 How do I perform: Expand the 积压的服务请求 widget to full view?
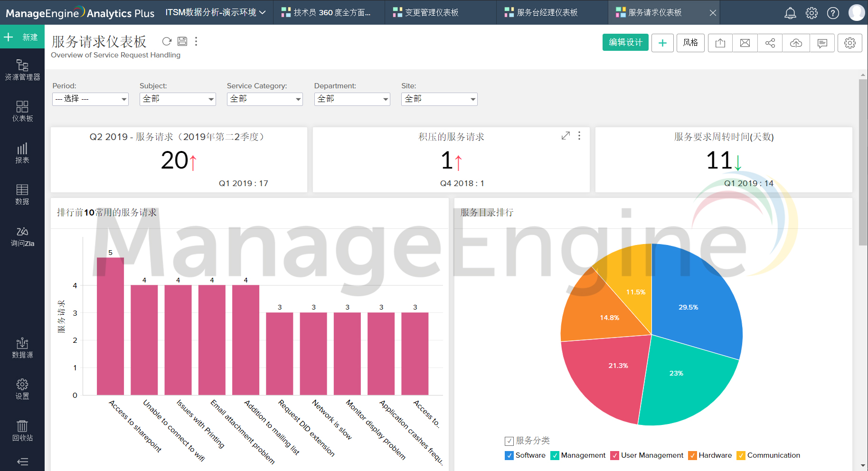coord(566,136)
